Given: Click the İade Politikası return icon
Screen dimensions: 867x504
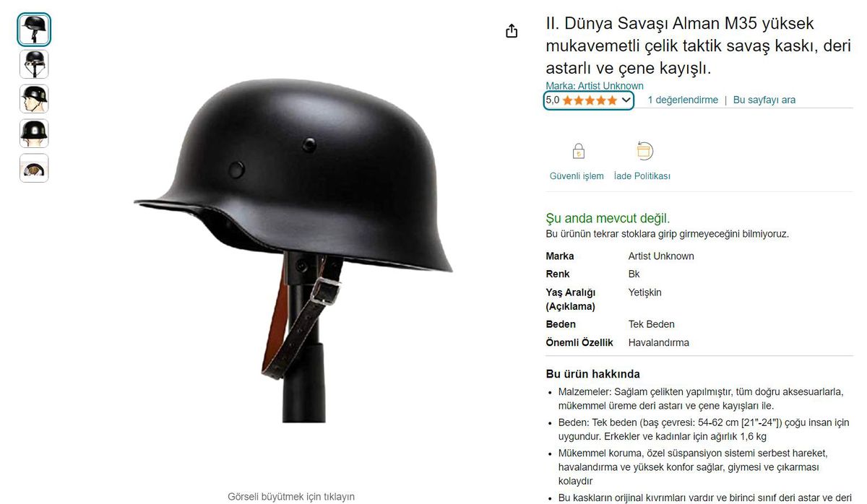Looking at the screenshot, I should [644, 151].
